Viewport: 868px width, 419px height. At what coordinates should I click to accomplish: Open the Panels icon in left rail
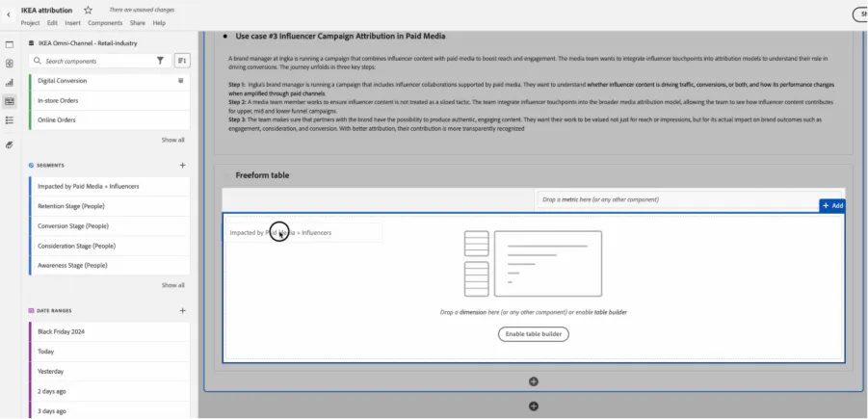[x=10, y=45]
